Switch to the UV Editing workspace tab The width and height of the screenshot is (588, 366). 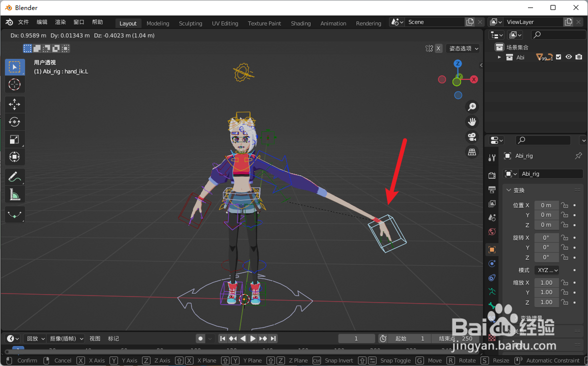[x=225, y=23]
